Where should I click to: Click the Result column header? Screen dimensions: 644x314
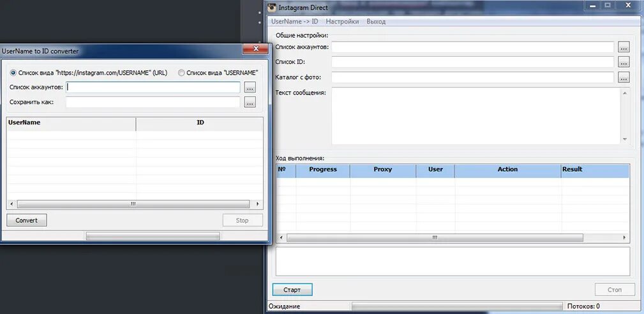point(595,171)
